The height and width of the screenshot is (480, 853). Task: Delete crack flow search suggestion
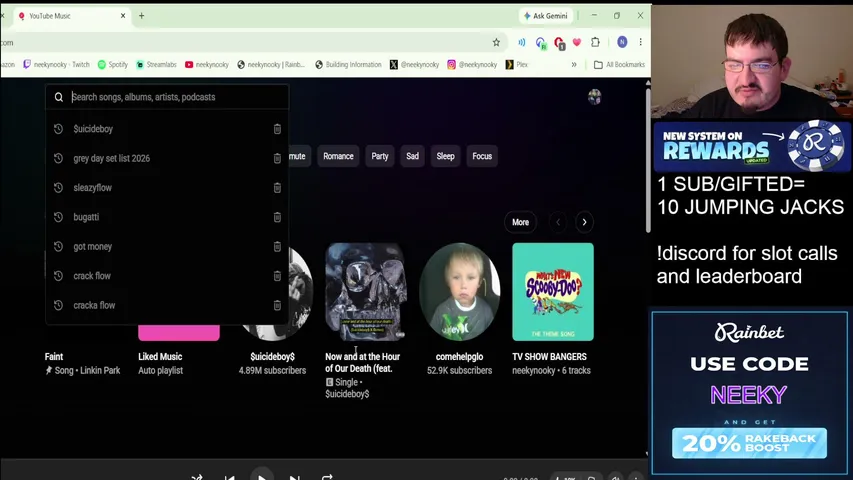tap(277, 276)
